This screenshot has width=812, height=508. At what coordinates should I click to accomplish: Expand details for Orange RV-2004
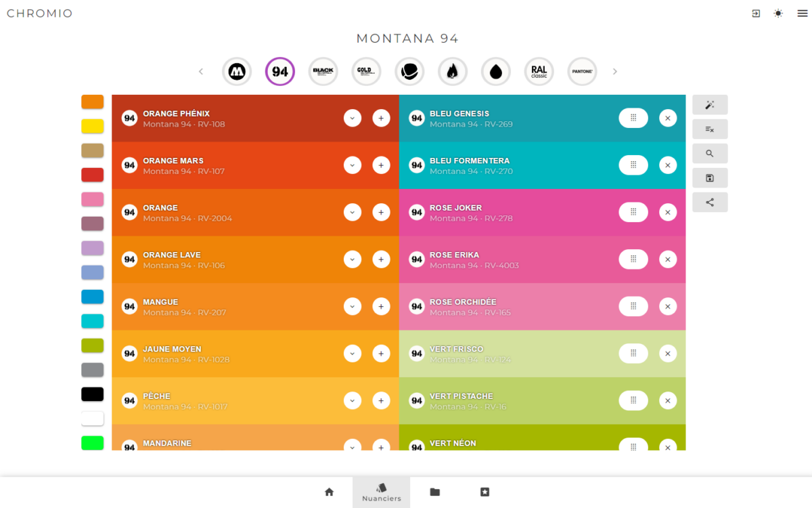(x=353, y=212)
